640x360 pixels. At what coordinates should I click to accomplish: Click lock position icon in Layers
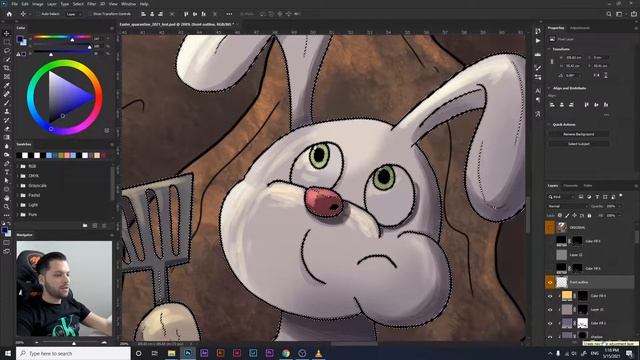click(574, 216)
